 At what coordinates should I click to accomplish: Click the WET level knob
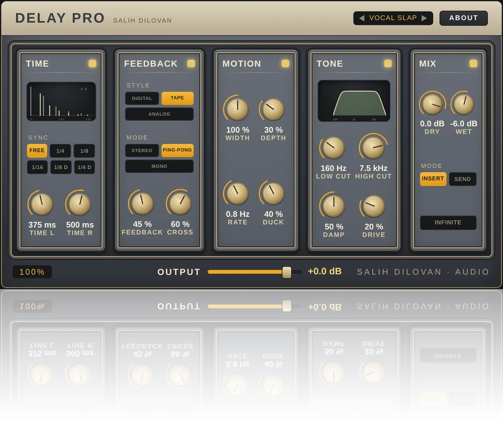click(x=463, y=104)
